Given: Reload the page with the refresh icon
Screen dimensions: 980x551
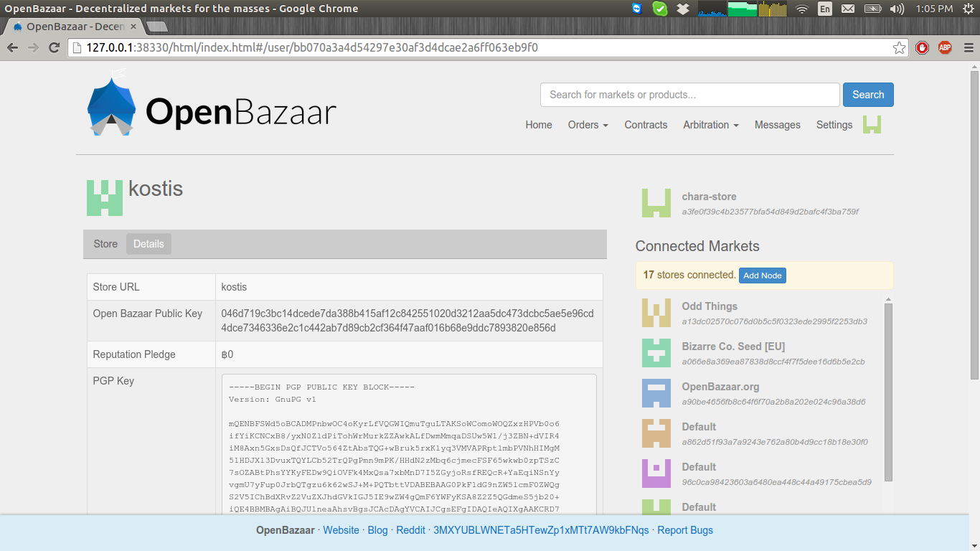Looking at the screenshot, I should [x=54, y=47].
